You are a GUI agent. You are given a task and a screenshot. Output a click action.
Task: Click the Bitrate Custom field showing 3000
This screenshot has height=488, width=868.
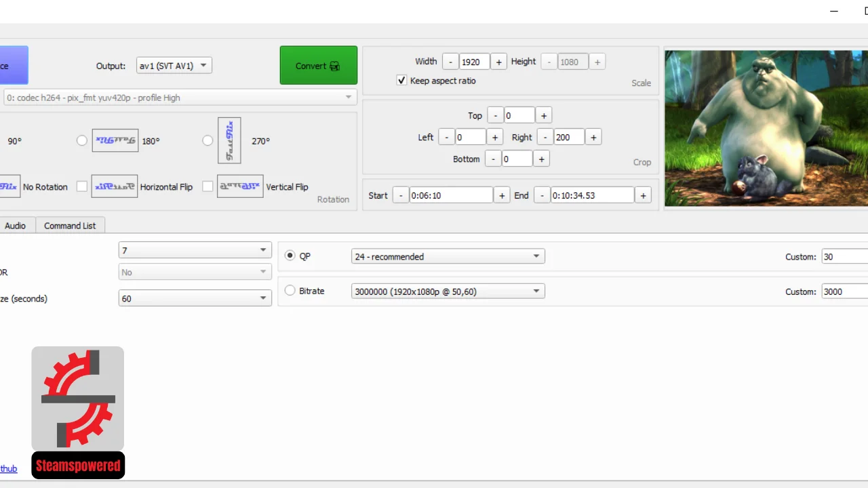[x=844, y=291]
